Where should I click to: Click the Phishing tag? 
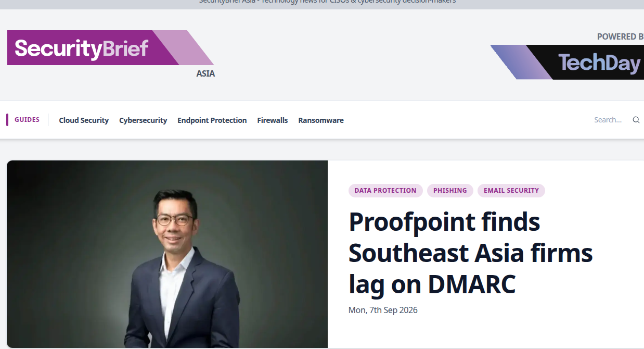[x=450, y=191]
